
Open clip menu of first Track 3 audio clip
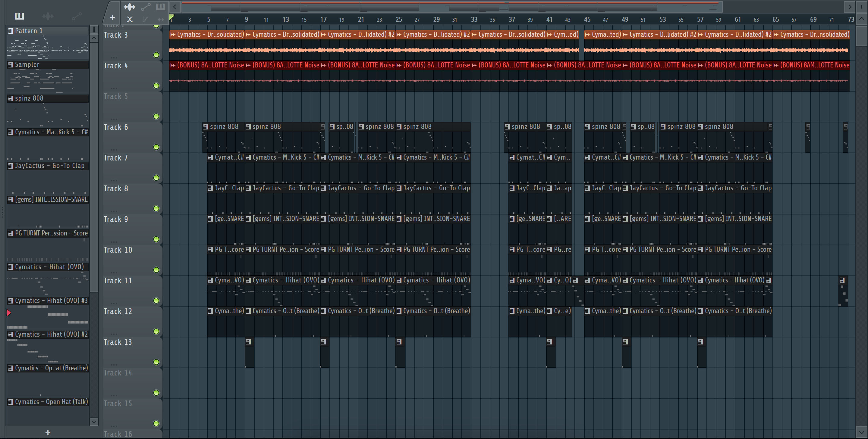(172, 34)
